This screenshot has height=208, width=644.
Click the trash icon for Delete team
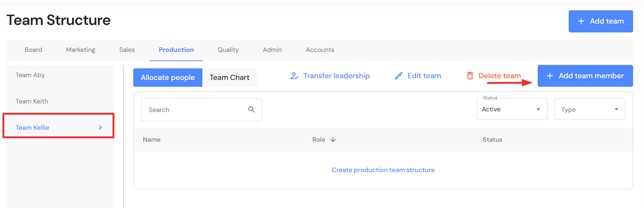coord(470,76)
